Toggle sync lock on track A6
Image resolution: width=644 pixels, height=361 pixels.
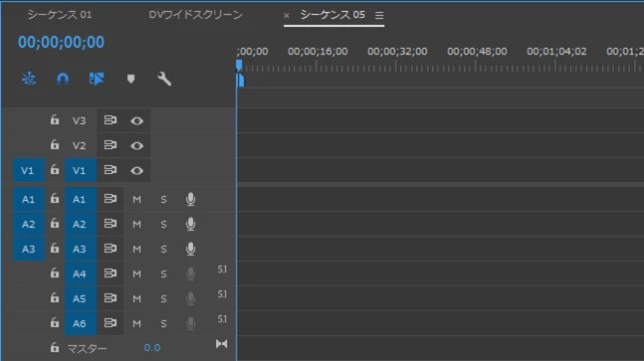[x=110, y=323]
